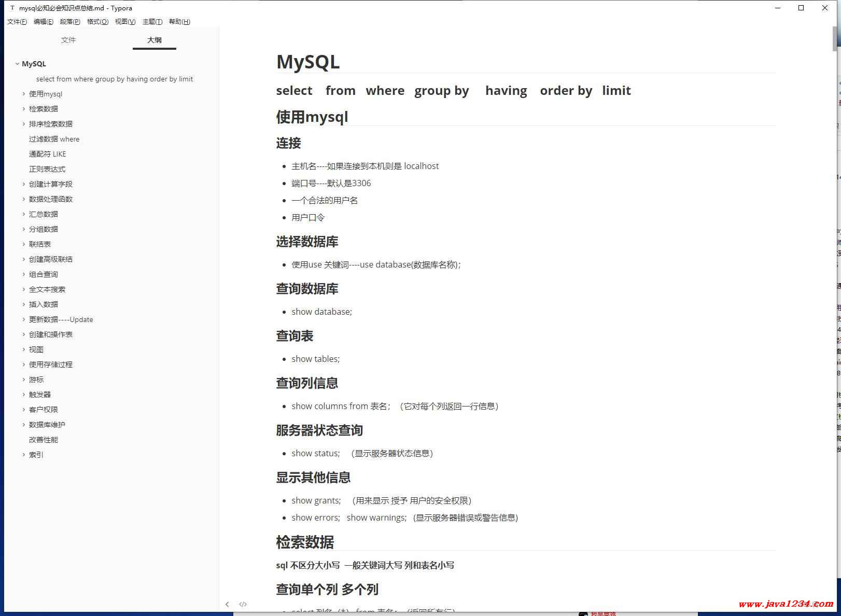Switch to source code mode icon
This screenshot has height=616, width=841.
point(243,604)
